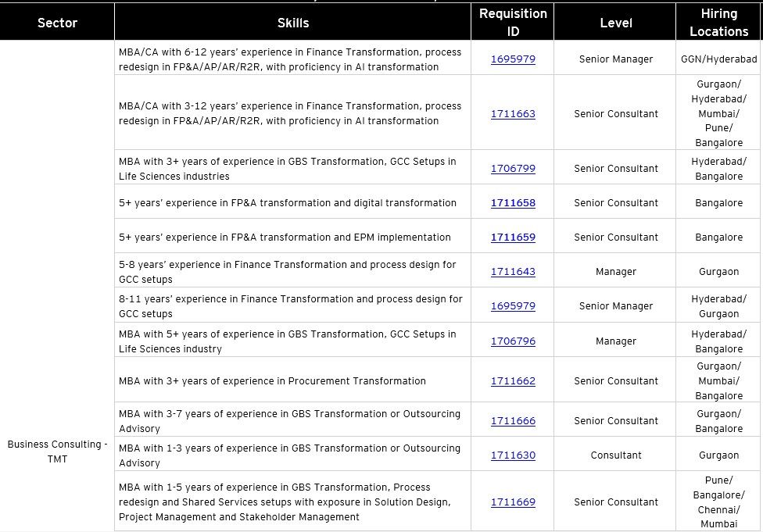Open 1695979 link in GGN/Hyderabad row
The image size is (763, 532).
click(513, 59)
